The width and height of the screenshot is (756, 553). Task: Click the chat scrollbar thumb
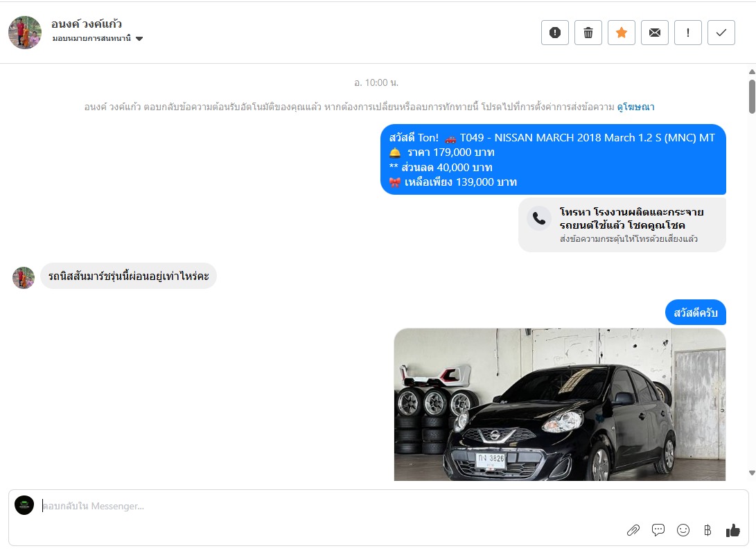[x=752, y=96]
